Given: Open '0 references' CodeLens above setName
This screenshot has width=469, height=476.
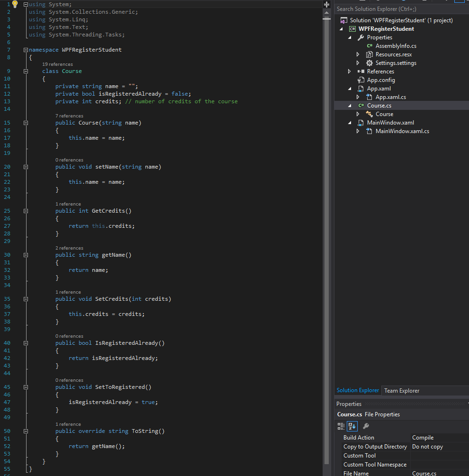Looking at the screenshot, I should pyautogui.click(x=69, y=160).
